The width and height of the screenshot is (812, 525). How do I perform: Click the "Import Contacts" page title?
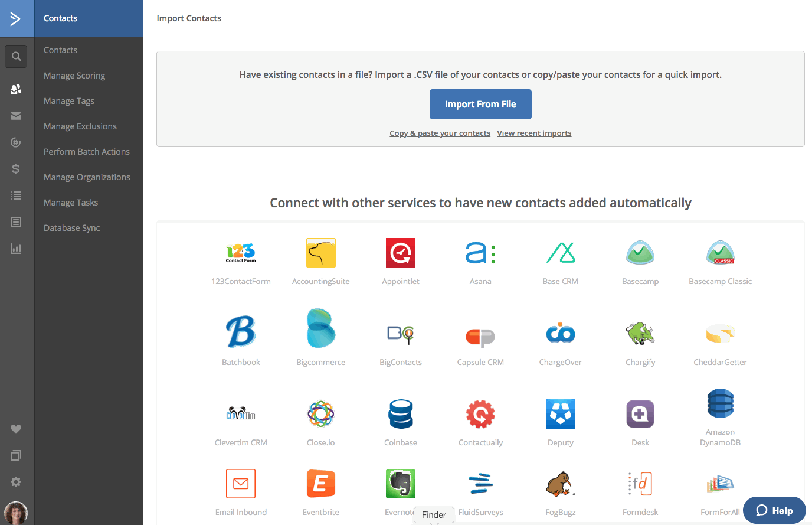tap(189, 18)
